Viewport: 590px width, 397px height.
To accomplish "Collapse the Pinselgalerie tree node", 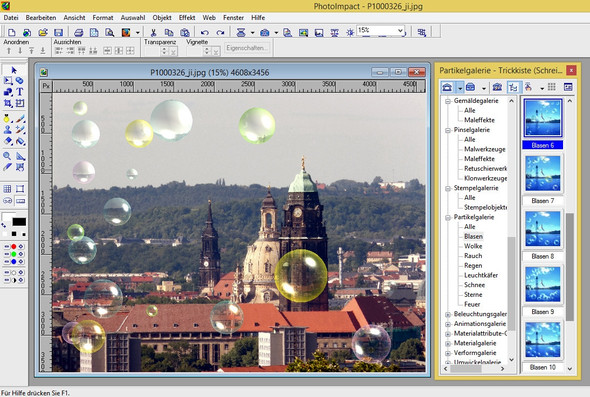I will click(x=448, y=130).
